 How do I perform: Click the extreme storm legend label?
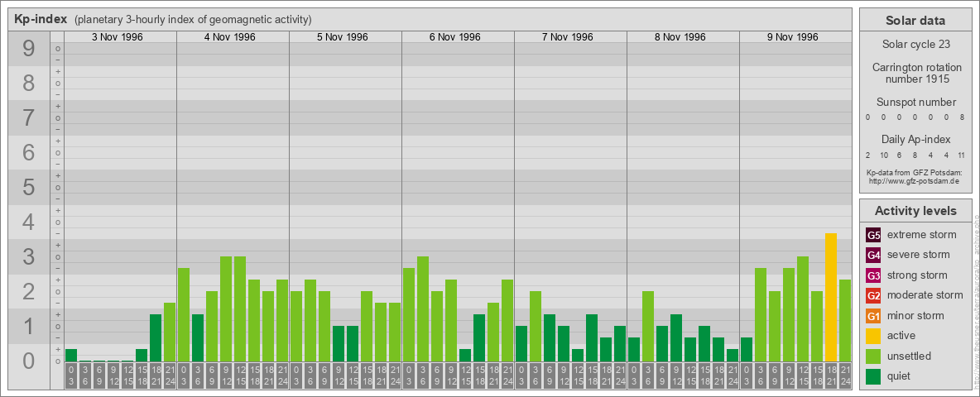click(922, 235)
